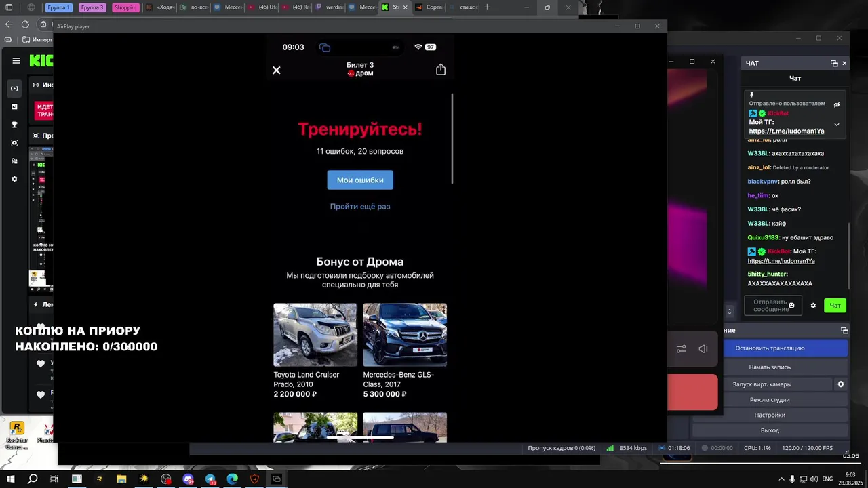Click the Пройти ещё раз link
868x488 pixels.
coord(360,206)
